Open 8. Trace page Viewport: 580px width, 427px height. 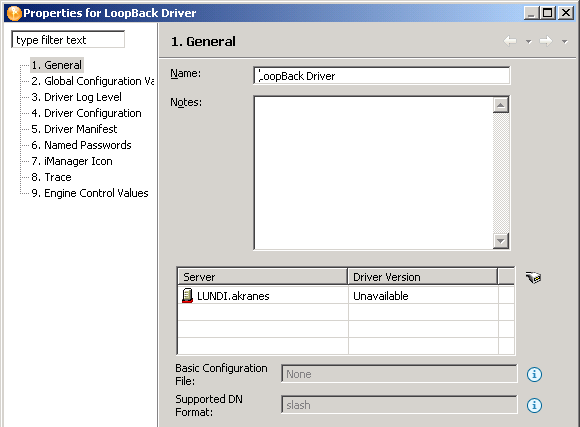(51, 177)
